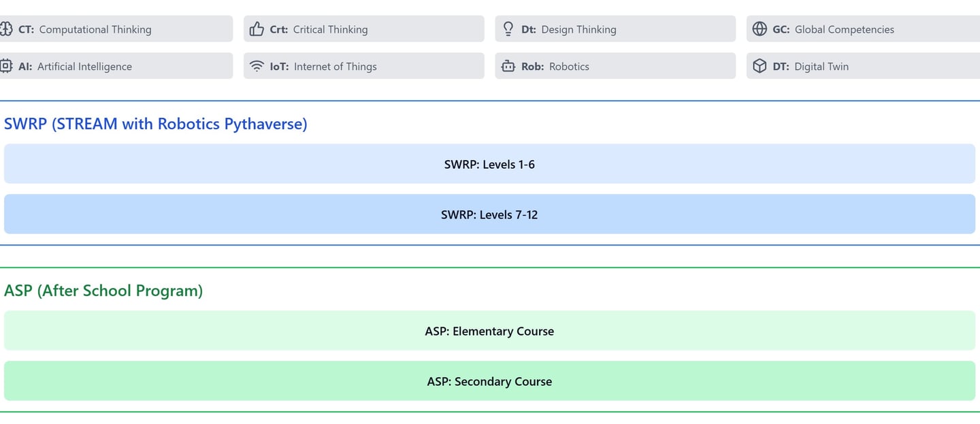
Task: Expand SWRP: Levels 1-6 section
Action: [x=489, y=163]
